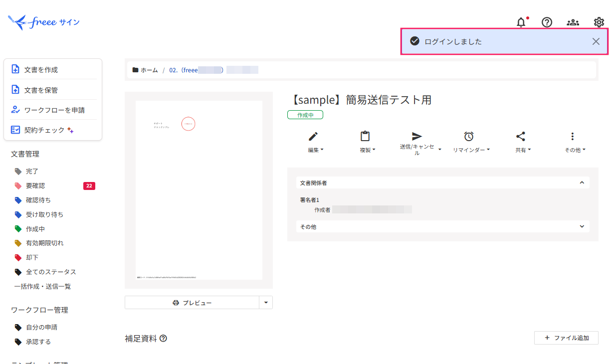Image resolution: width=612 pixels, height=364 pixels.
Task: Click the freee サイン logo
Action: (44, 22)
